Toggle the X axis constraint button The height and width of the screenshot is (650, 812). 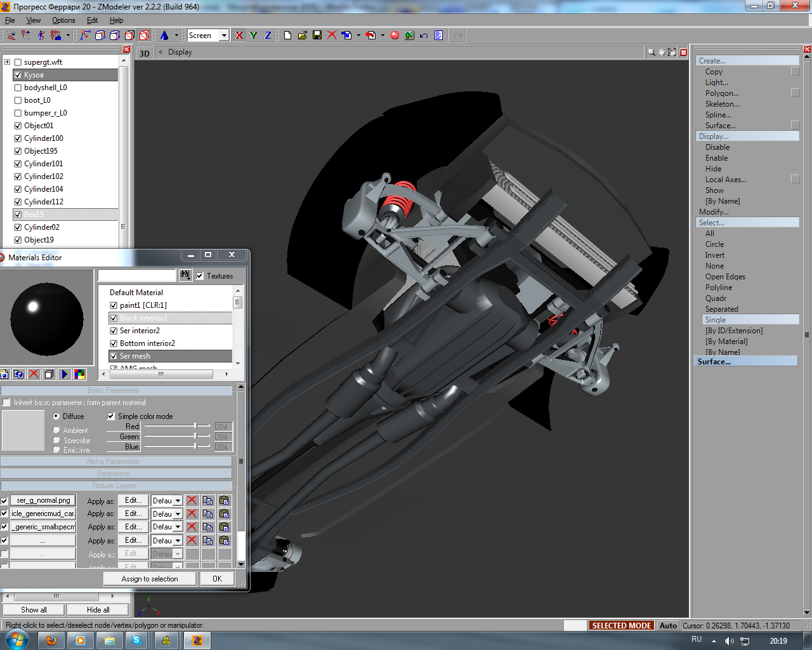(x=239, y=36)
